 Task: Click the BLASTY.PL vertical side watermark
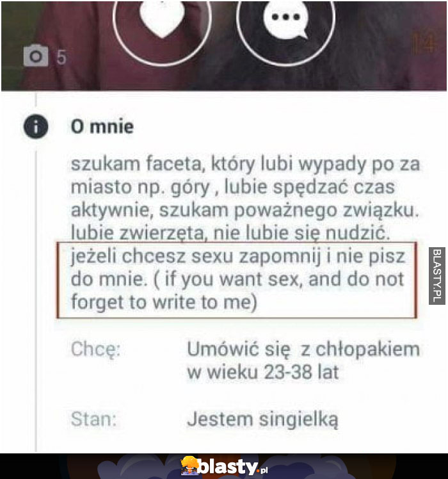[436, 276]
